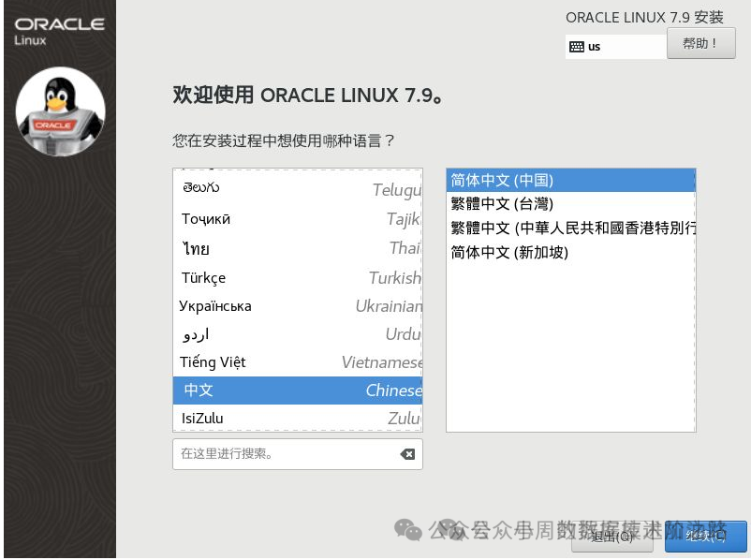Choose 简体中文 (中国) locale
Image resolution: width=751 pixels, height=560 pixels.
pyautogui.click(x=571, y=181)
